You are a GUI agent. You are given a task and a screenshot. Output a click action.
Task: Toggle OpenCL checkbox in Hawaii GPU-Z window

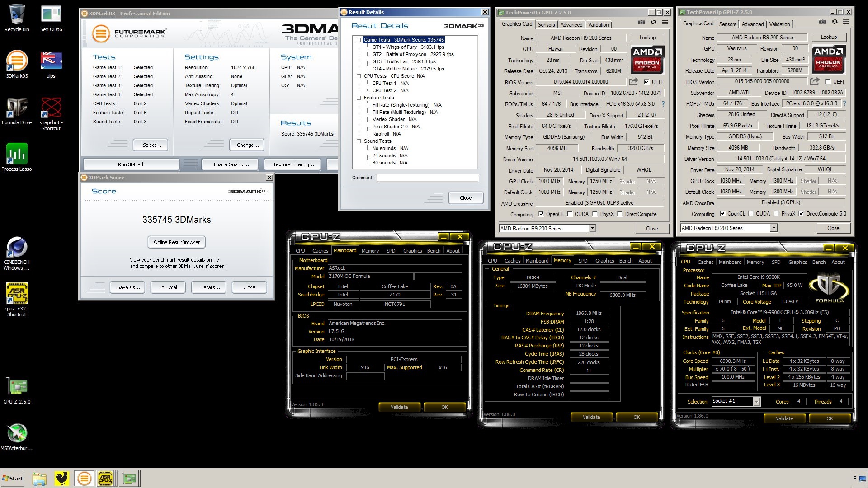tap(541, 214)
